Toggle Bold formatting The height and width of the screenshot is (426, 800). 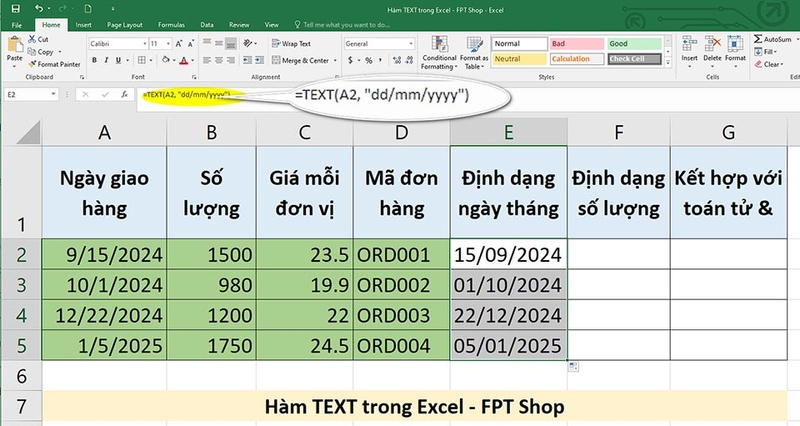click(94, 60)
